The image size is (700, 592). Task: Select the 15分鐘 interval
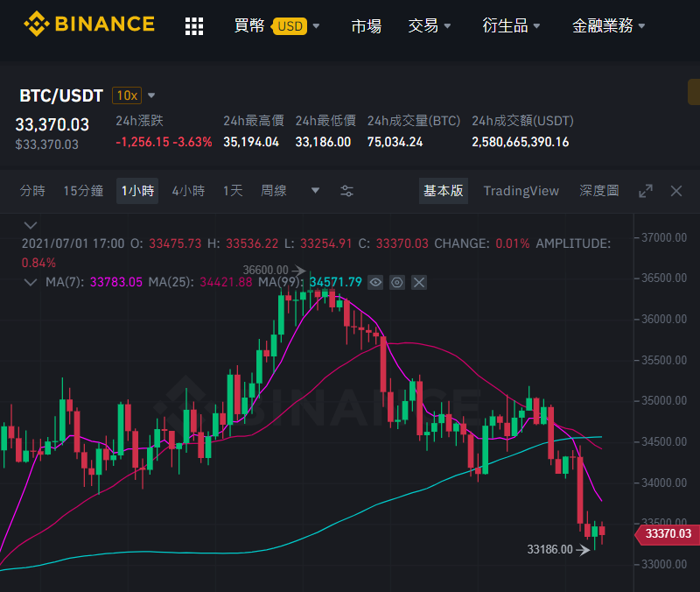click(x=83, y=191)
